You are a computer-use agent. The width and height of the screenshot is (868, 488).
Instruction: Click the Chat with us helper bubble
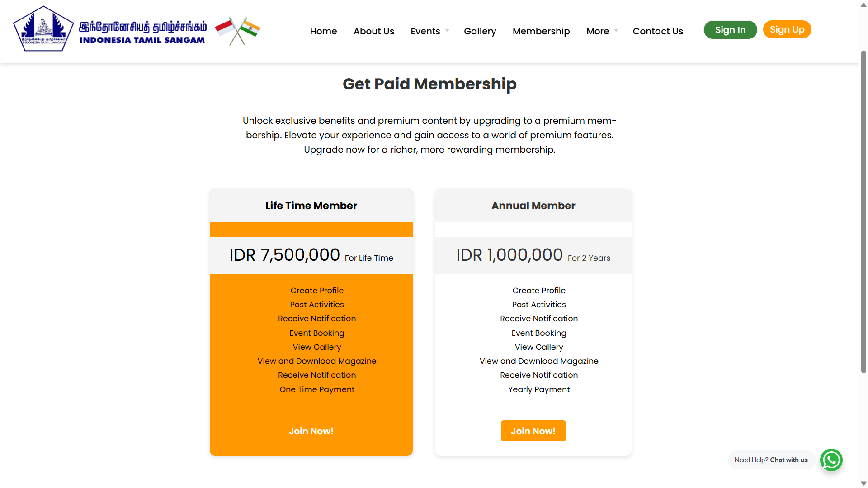pyautogui.click(x=771, y=460)
